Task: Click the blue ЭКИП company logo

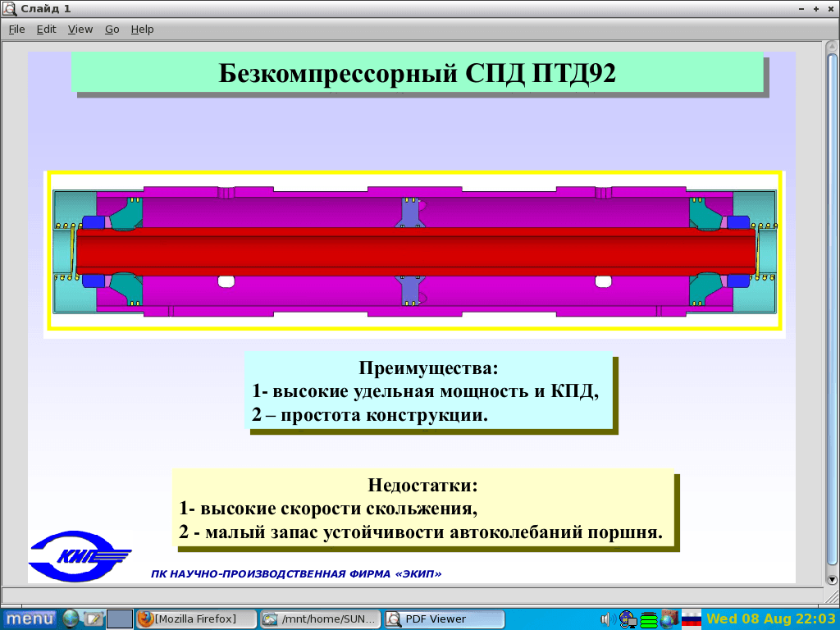Action: 80,556
